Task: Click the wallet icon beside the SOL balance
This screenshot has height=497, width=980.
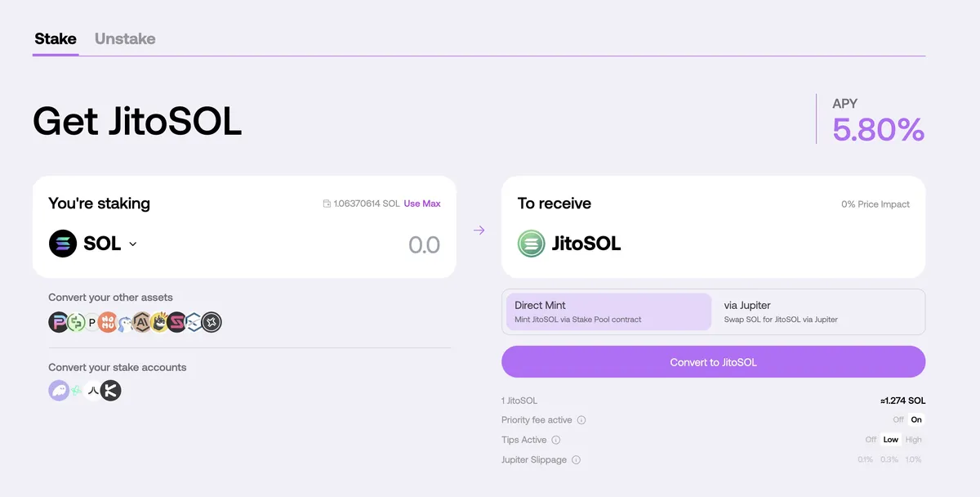Action: [x=327, y=204]
